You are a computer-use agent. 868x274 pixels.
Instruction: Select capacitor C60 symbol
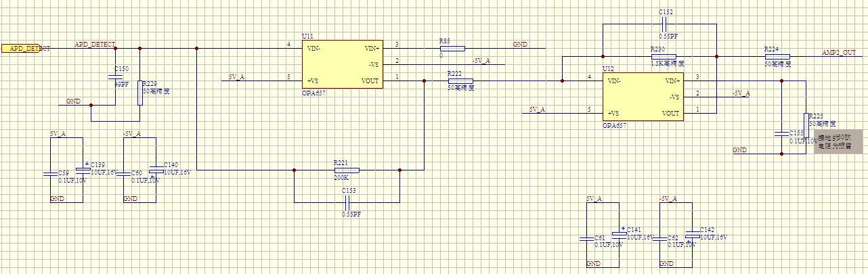123,174
